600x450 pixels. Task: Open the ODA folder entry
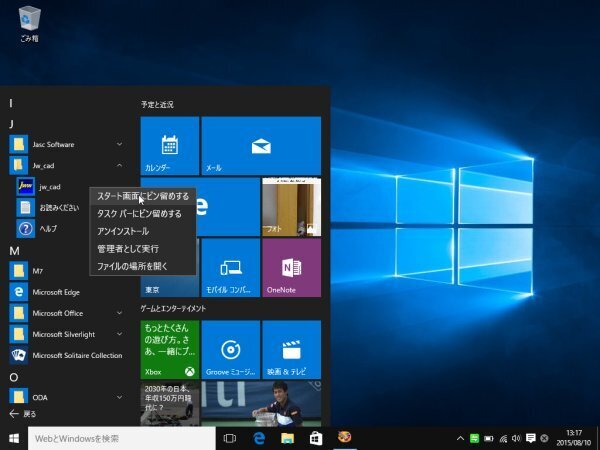[68, 397]
